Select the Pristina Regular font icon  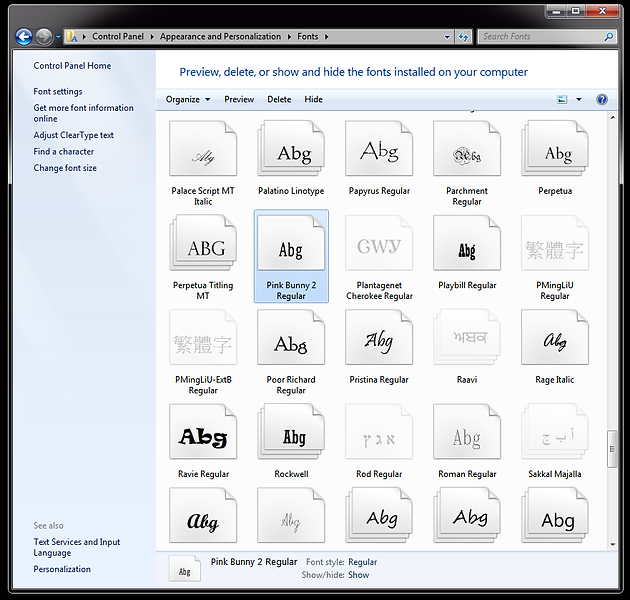point(379,337)
